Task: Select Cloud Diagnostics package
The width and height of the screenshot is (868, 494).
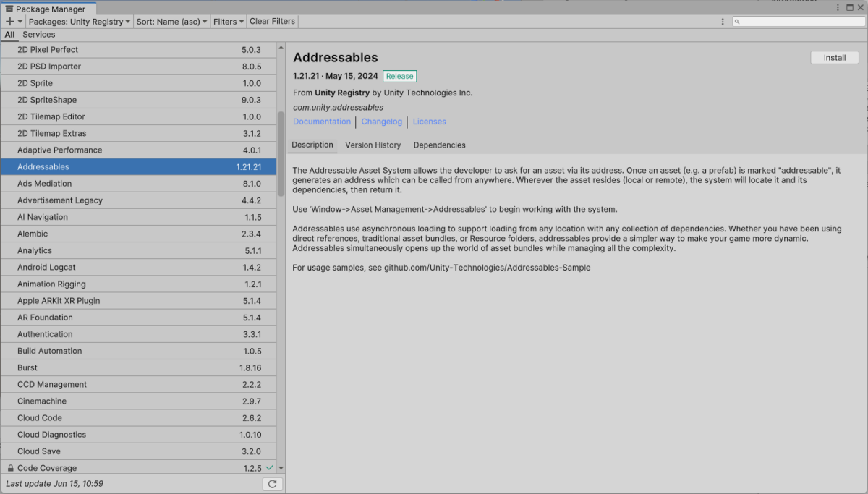Action: [x=138, y=435]
